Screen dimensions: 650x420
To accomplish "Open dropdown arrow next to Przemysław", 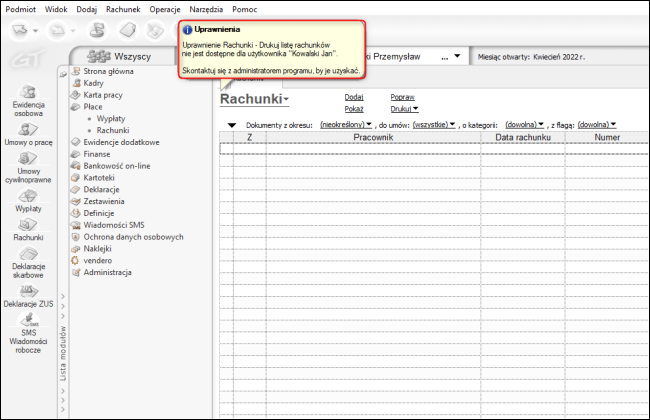I will coord(457,56).
